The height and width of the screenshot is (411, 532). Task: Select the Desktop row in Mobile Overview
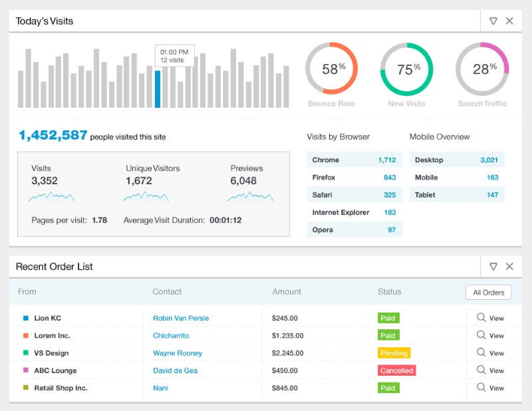point(456,160)
